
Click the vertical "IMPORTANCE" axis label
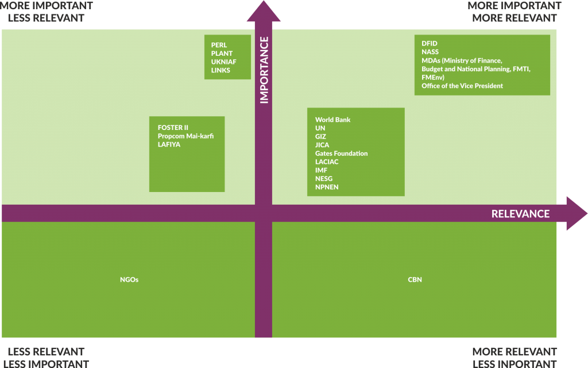pos(264,70)
